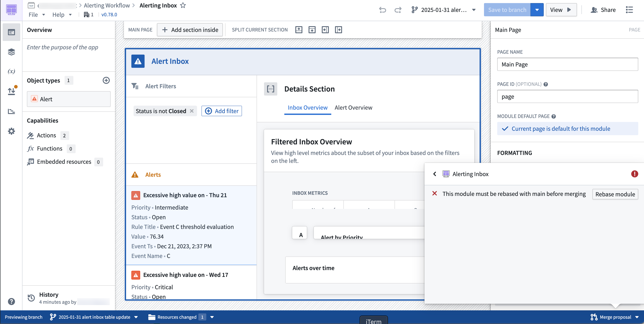Image resolution: width=644 pixels, height=324 pixels.
Task: Click the first split section icon
Action: tap(299, 30)
